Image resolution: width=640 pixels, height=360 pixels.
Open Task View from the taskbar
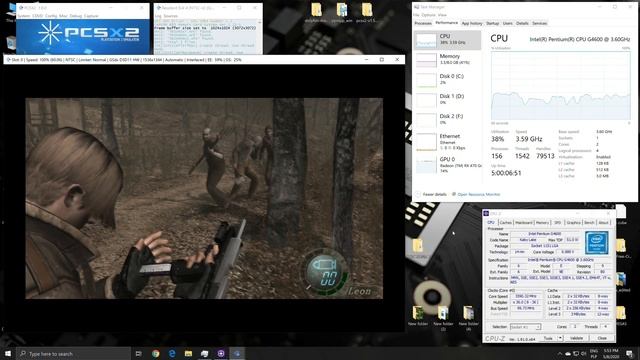pyautogui.click(x=139, y=353)
